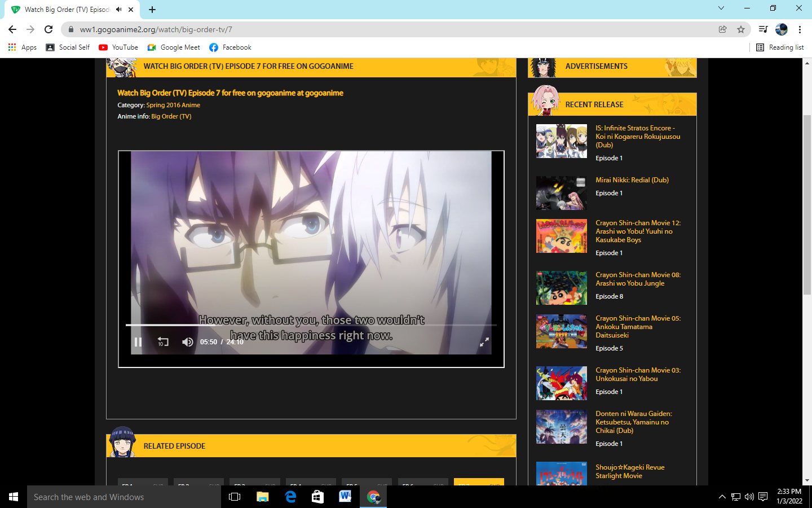Click the Crayon Shin-chan Movie 12 thumbnail
This screenshot has height=508, width=812.
coord(561,236)
